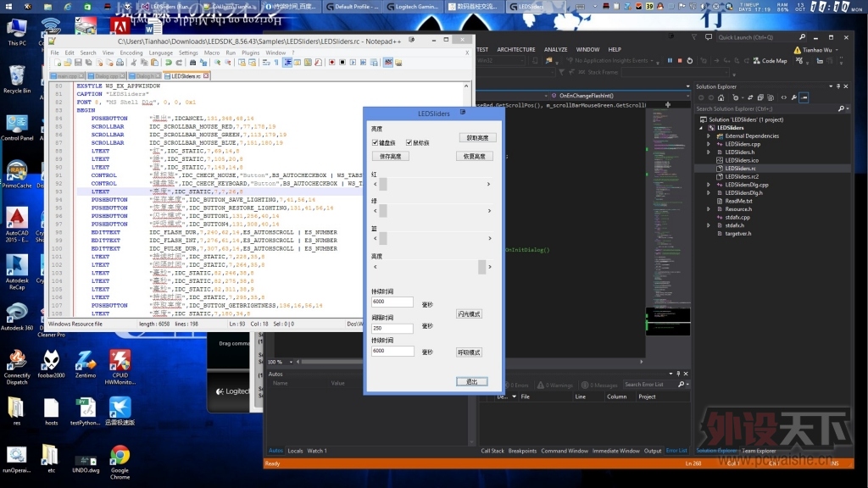868x488 pixels.
Task: Open the Recycle Bin desktop icon
Action: point(17,79)
